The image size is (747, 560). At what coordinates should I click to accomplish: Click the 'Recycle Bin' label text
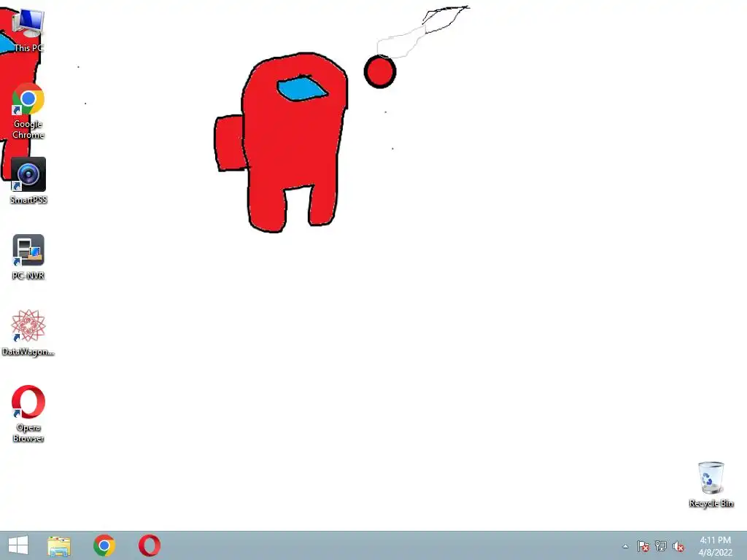pyautogui.click(x=711, y=503)
